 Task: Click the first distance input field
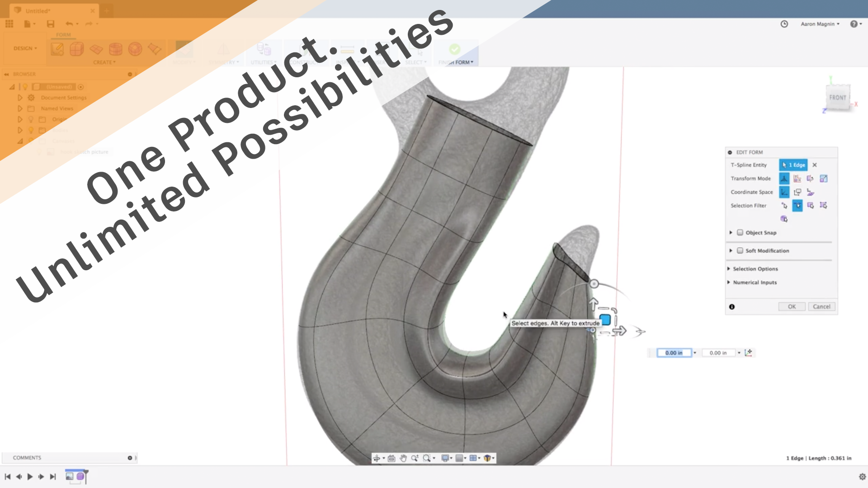[674, 353]
